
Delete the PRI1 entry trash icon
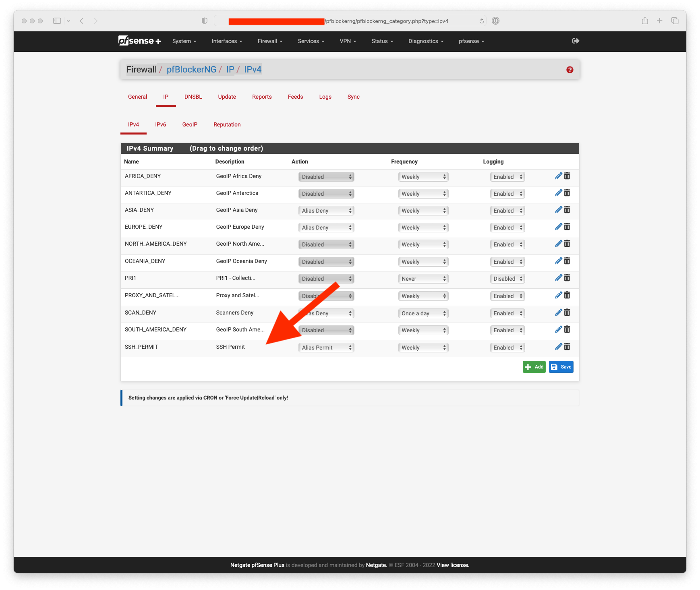[x=567, y=278]
